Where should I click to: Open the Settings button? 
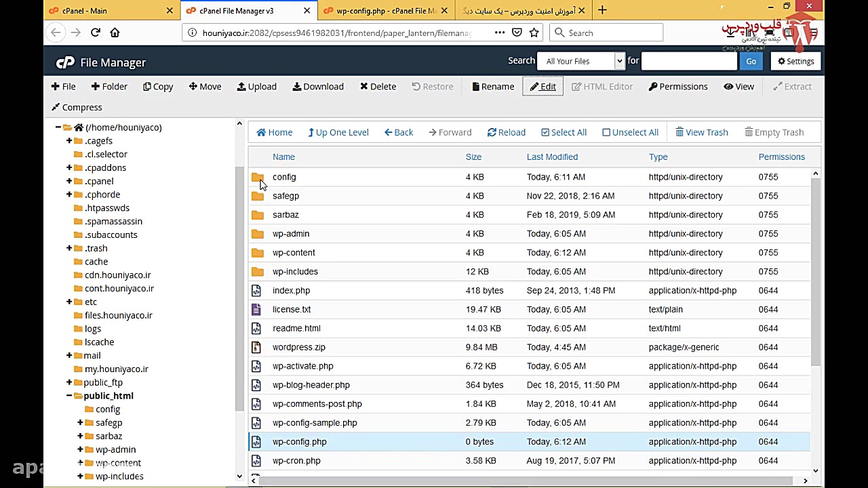(795, 61)
